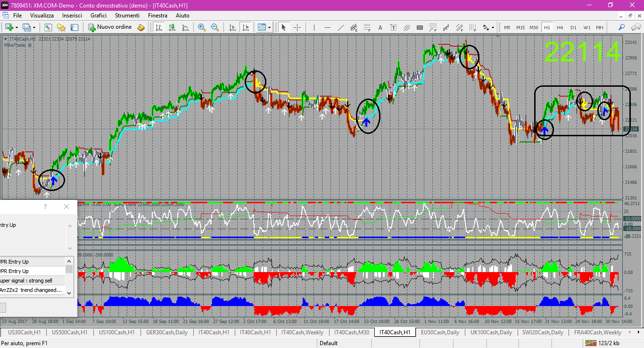Switch timeframe to W1

coord(587,27)
